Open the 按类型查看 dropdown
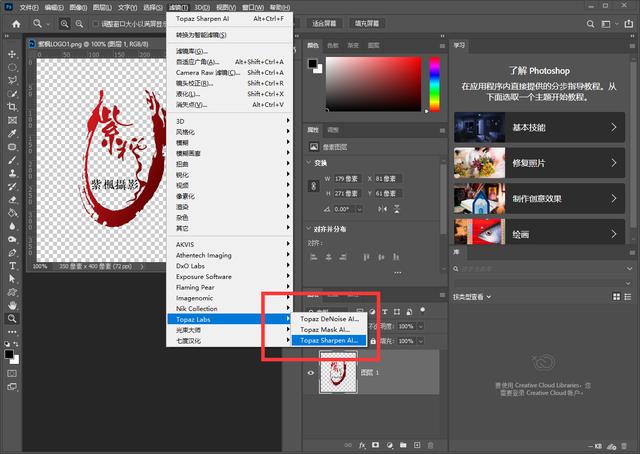This screenshot has height=454, width=640. 472,297
